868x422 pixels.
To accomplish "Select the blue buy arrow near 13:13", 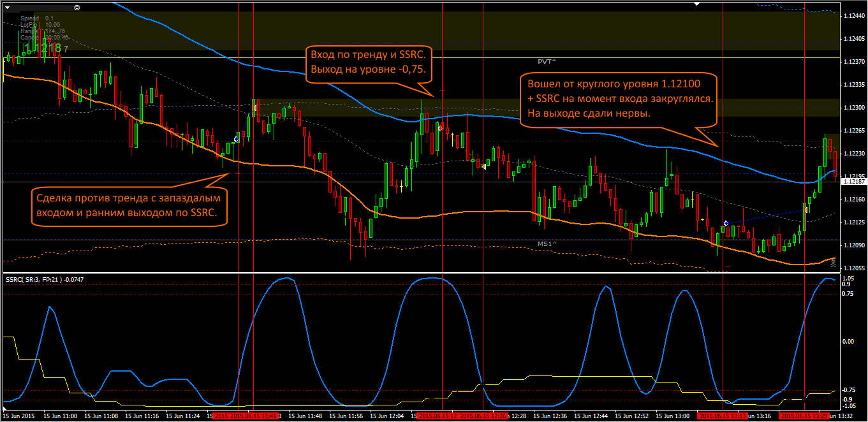I will [x=726, y=223].
